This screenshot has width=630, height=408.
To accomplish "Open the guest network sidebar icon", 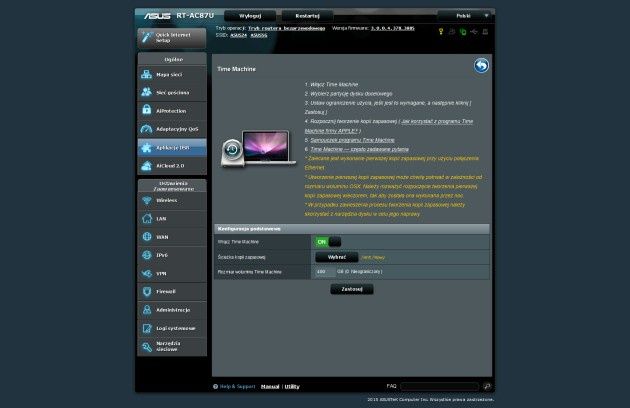I will pos(147,92).
